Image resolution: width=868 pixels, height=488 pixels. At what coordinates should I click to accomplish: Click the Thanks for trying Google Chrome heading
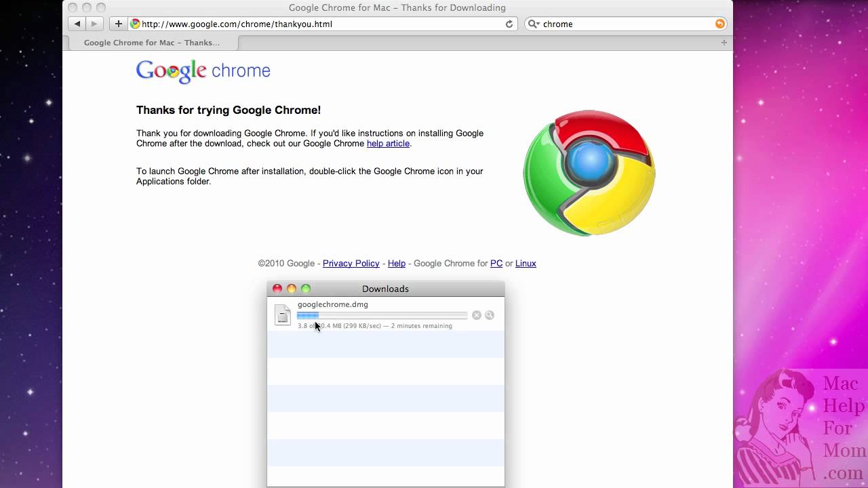point(229,110)
